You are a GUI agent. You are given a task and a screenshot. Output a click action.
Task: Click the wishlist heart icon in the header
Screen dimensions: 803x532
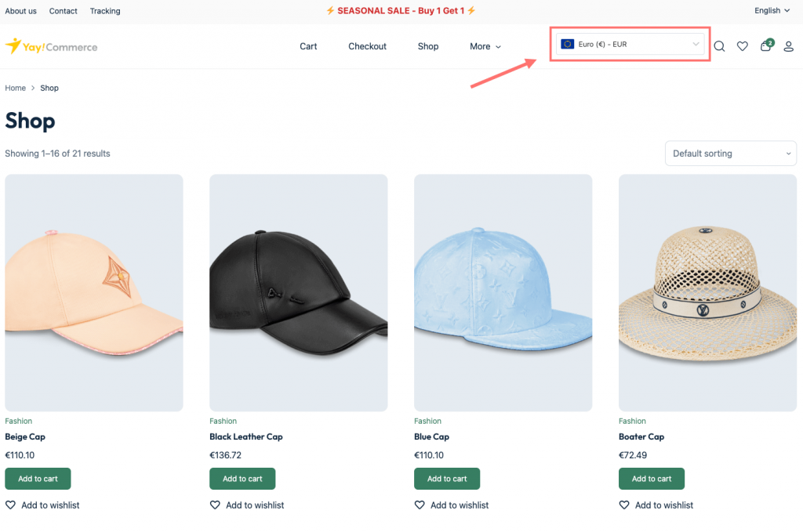tap(742, 46)
